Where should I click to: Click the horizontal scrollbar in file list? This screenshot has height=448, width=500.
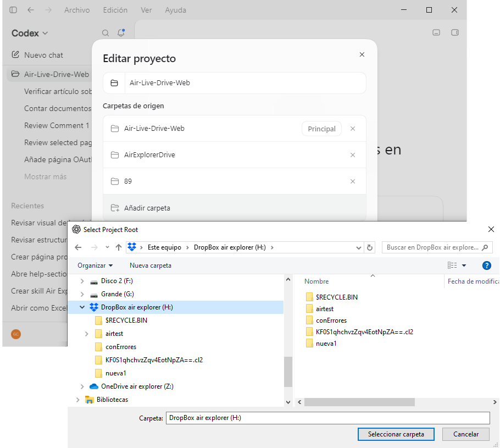click(x=359, y=402)
